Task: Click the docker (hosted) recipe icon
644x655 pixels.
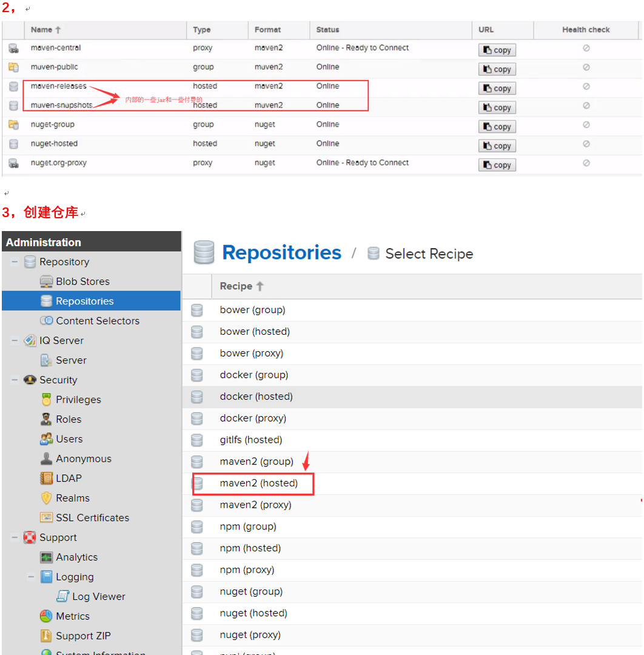Action: (196, 397)
